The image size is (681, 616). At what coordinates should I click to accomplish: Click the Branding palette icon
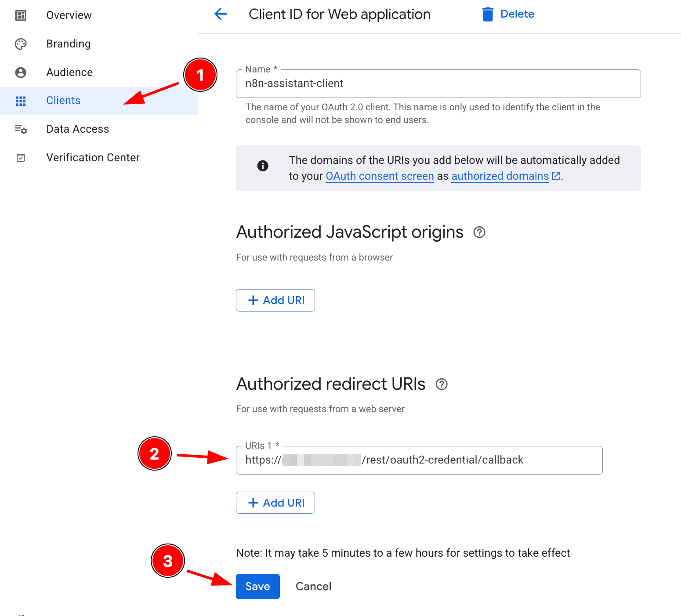tap(21, 44)
